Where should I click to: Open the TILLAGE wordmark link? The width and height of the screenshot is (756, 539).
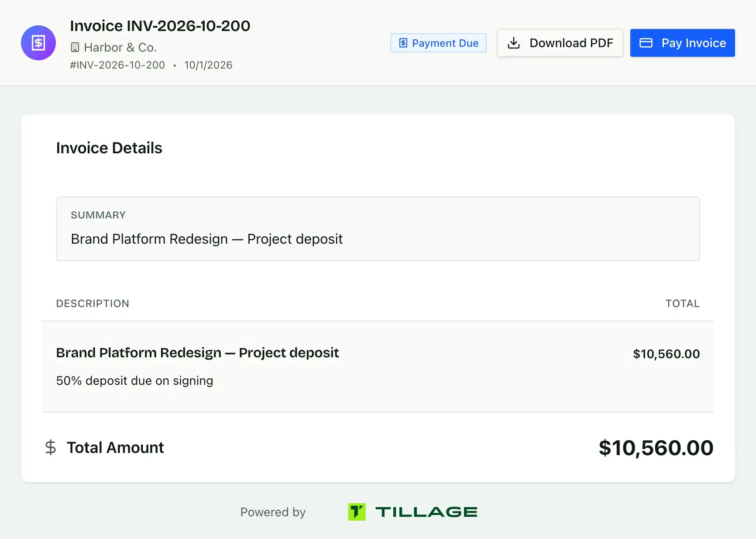[x=426, y=512]
